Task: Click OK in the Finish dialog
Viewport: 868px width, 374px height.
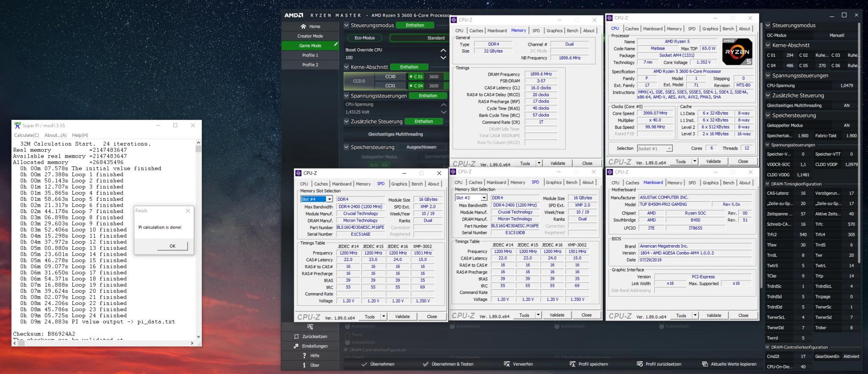Action: click(172, 246)
